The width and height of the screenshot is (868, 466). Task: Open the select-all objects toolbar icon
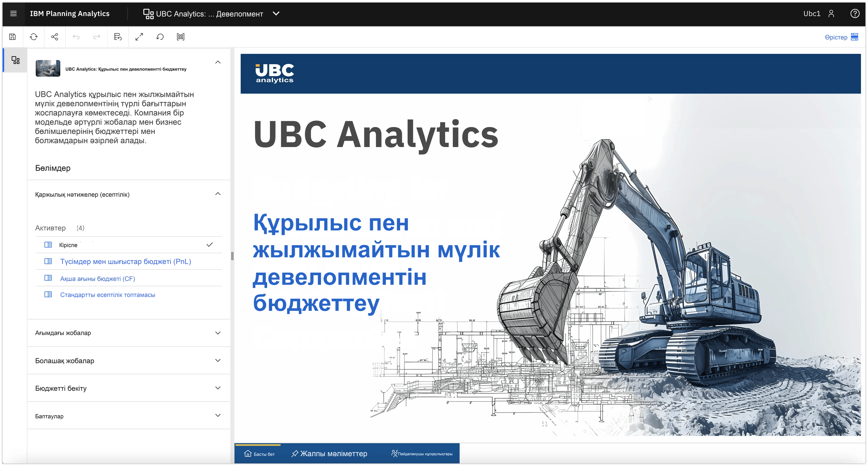[181, 37]
